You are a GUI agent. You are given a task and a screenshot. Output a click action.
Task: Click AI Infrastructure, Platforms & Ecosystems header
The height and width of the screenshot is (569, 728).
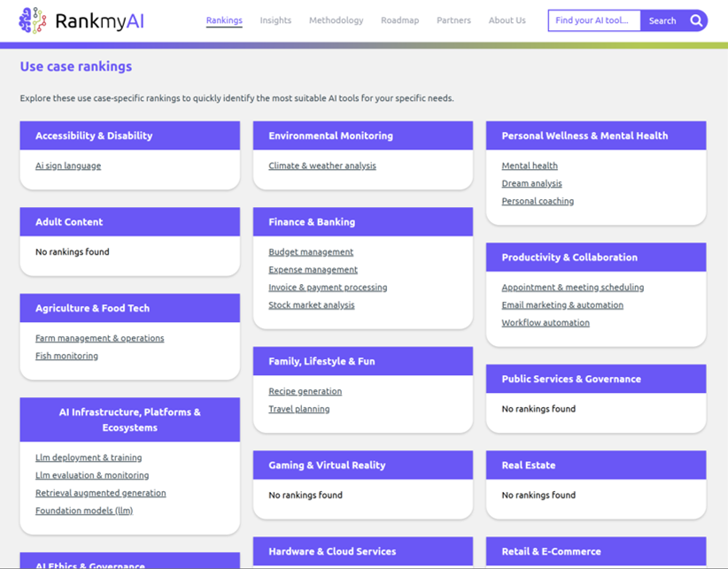pyautogui.click(x=130, y=419)
